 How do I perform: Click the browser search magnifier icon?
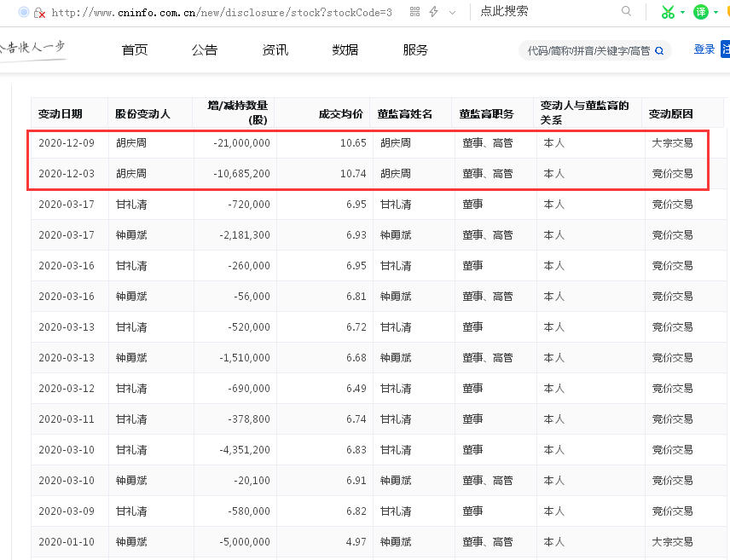click(627, 12)
